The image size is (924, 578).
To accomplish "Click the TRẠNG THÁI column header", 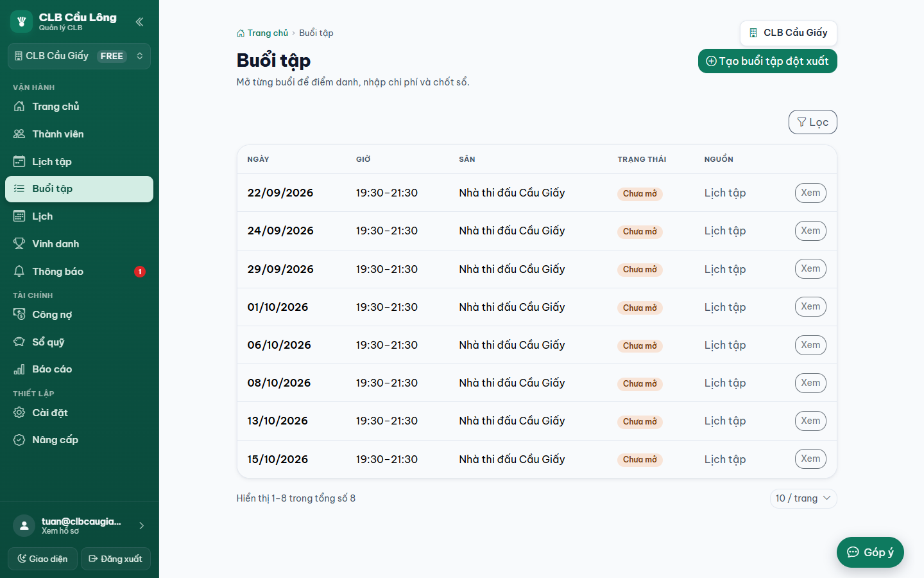I will [642, 159].
